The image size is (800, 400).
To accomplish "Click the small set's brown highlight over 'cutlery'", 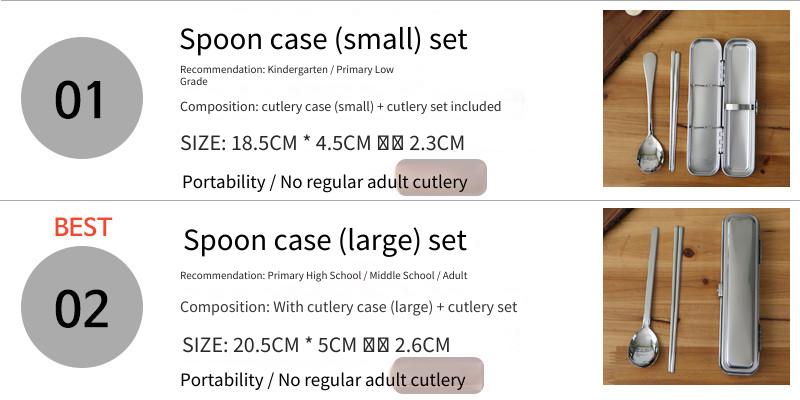I will (441, 178).
